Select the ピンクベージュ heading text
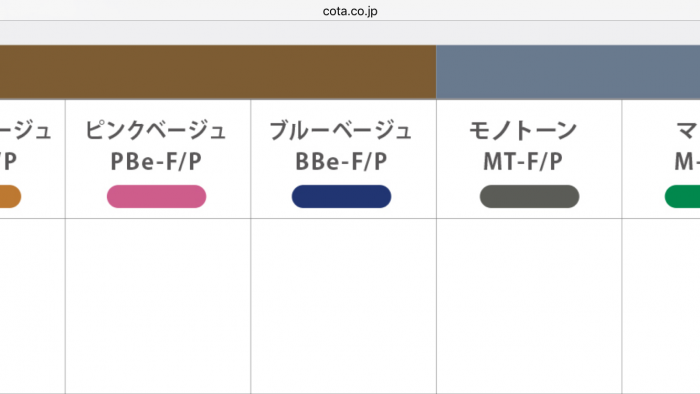This screenshot has width=700, height=394. coord(156,130)
